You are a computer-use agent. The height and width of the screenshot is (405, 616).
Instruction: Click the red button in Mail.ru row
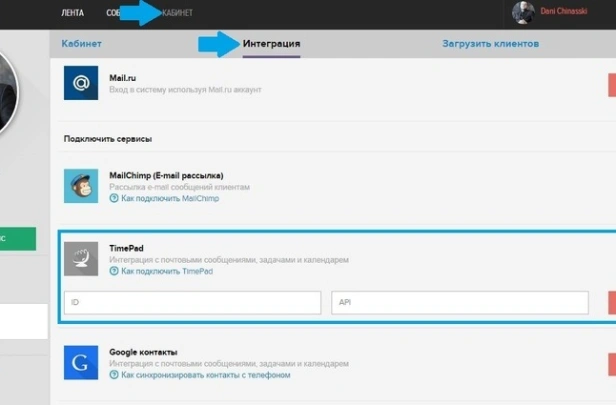[611, 84]
